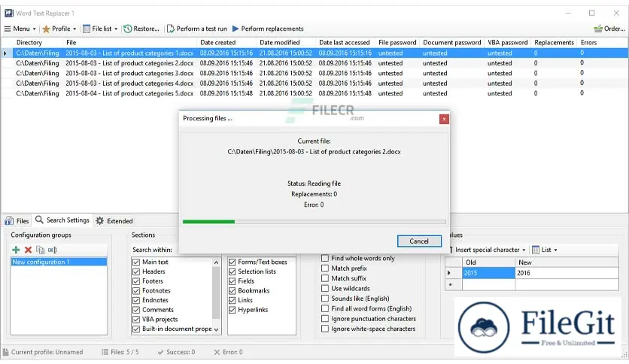Viewport: 629px width, 364px height.
Task: Uncheck Main text section
Action: (x=136, y=262)
